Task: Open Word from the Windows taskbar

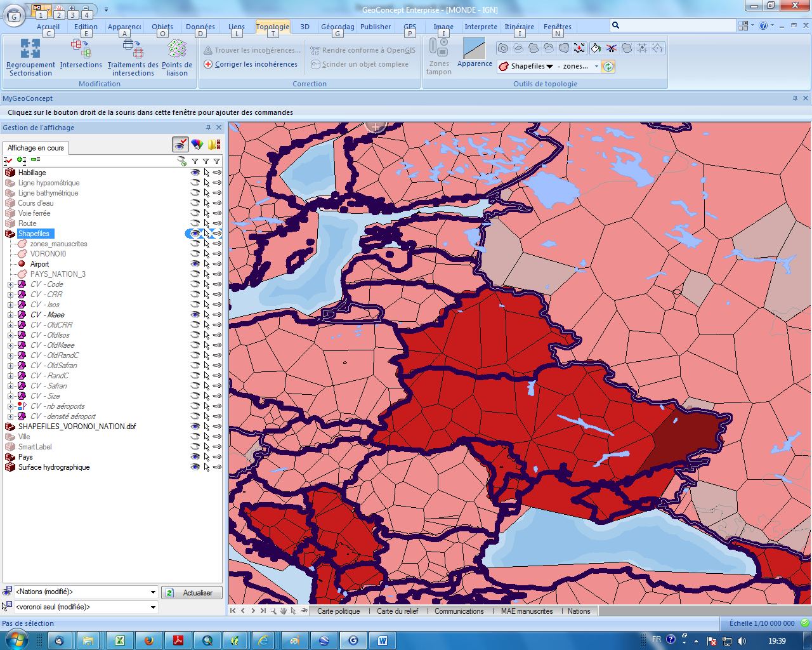Action: pyautogui.click(x=383, y=640)
